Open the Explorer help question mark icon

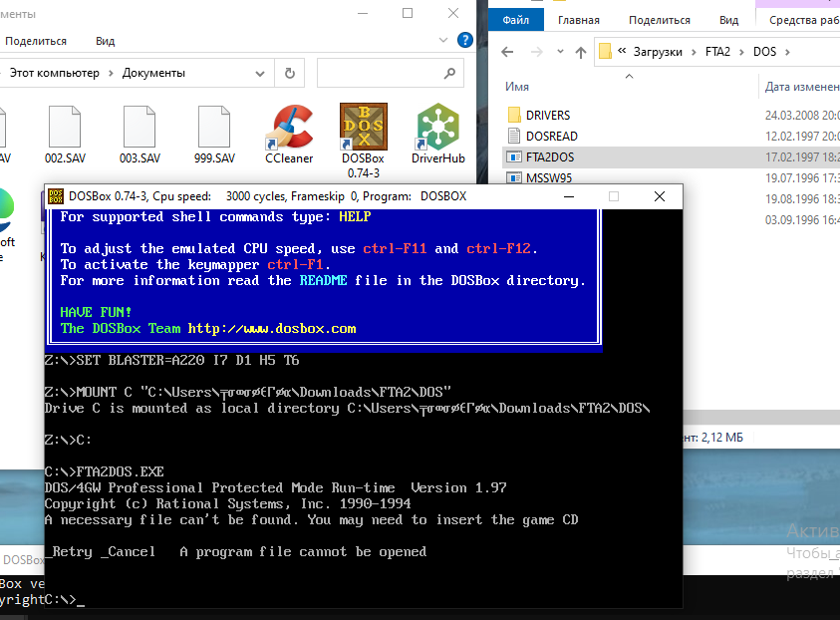464,41
